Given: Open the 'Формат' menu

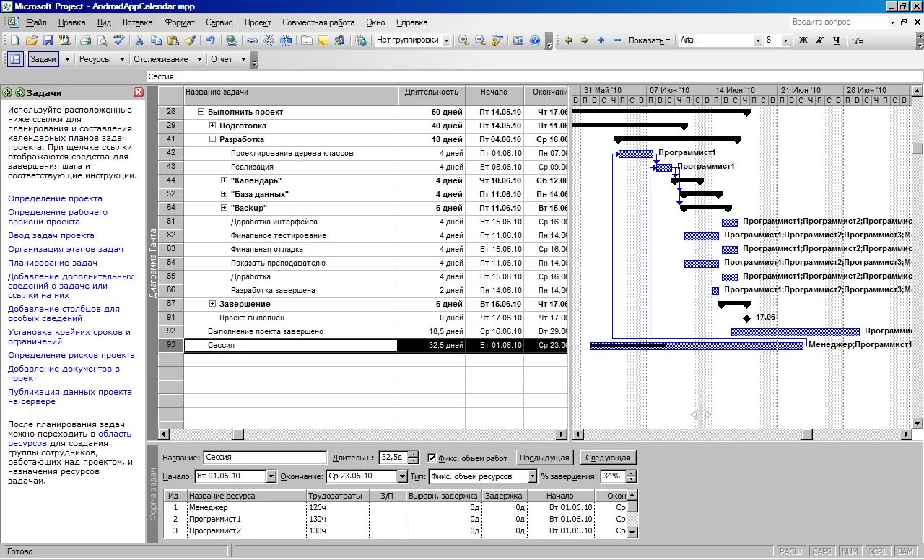Looking at the screenshot, I should 179,22.
